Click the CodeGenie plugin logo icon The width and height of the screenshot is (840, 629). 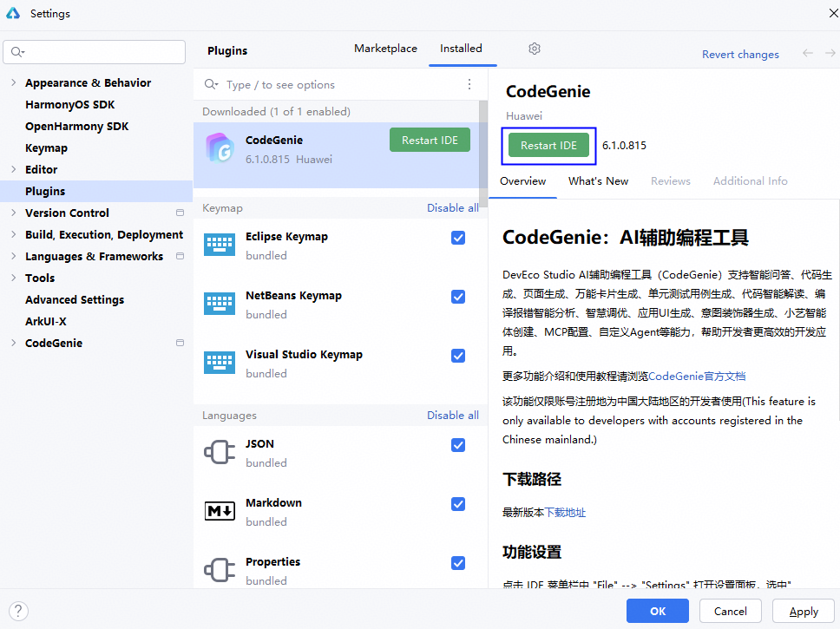(220, 148)
